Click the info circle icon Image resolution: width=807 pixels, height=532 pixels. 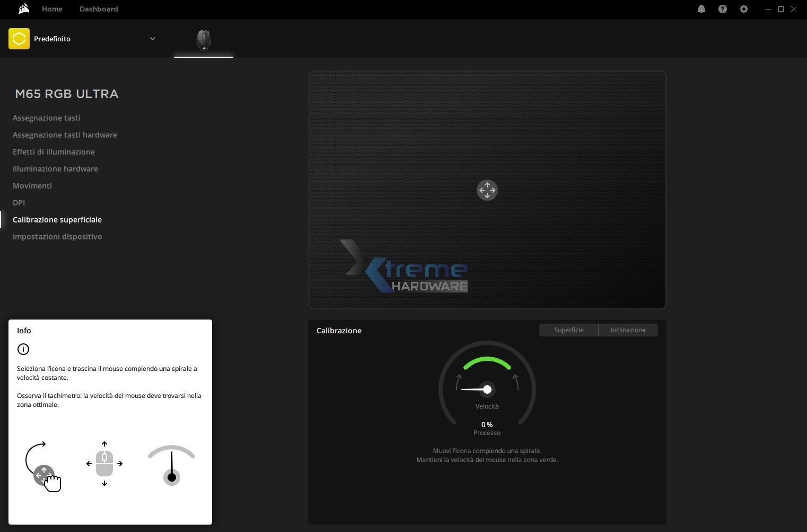point(23,349)
